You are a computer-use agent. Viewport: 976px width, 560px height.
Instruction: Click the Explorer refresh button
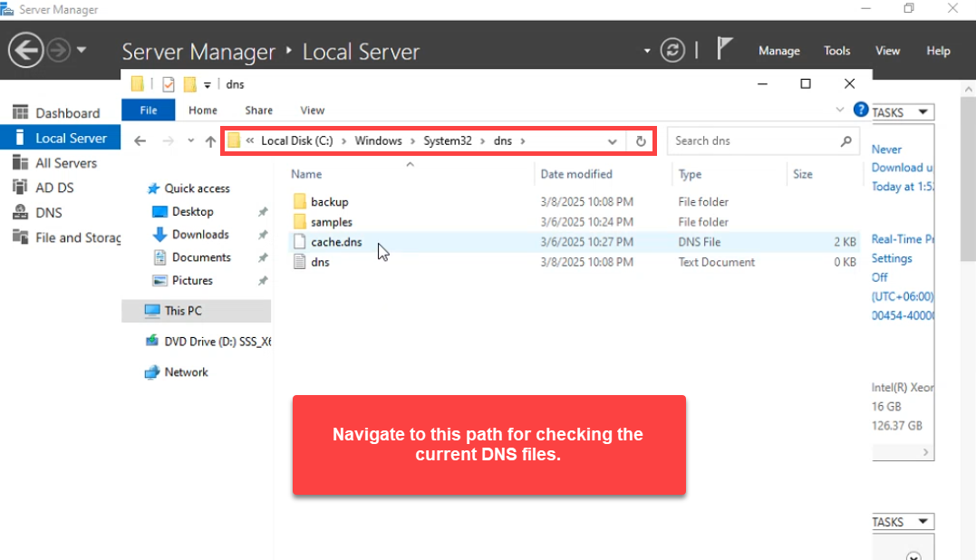pyautogui.click(x=641, y=141)
